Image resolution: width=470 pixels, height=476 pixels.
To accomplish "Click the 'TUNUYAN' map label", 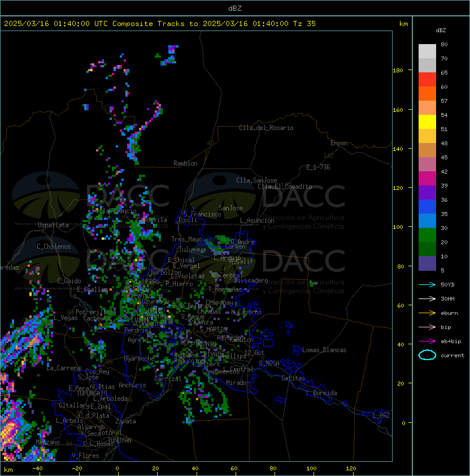I will [120, 440].
